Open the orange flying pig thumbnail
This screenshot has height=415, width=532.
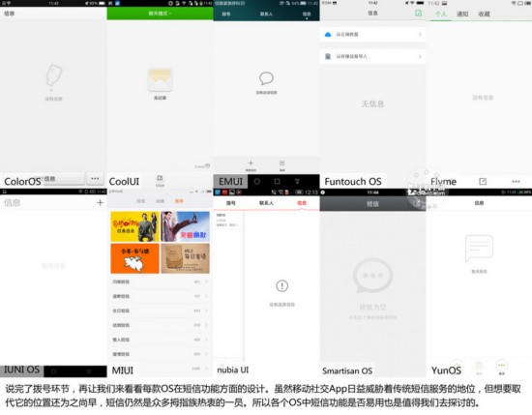[134, 258]
